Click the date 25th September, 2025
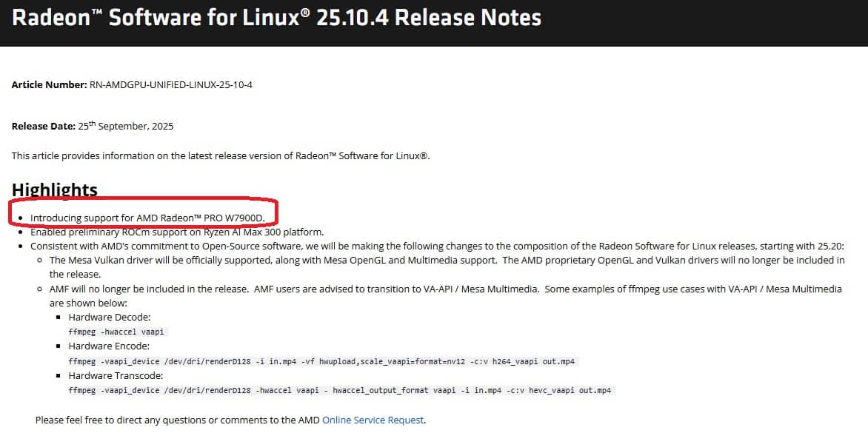This screenshot has width=868, height=436. [x=126, y=126]
